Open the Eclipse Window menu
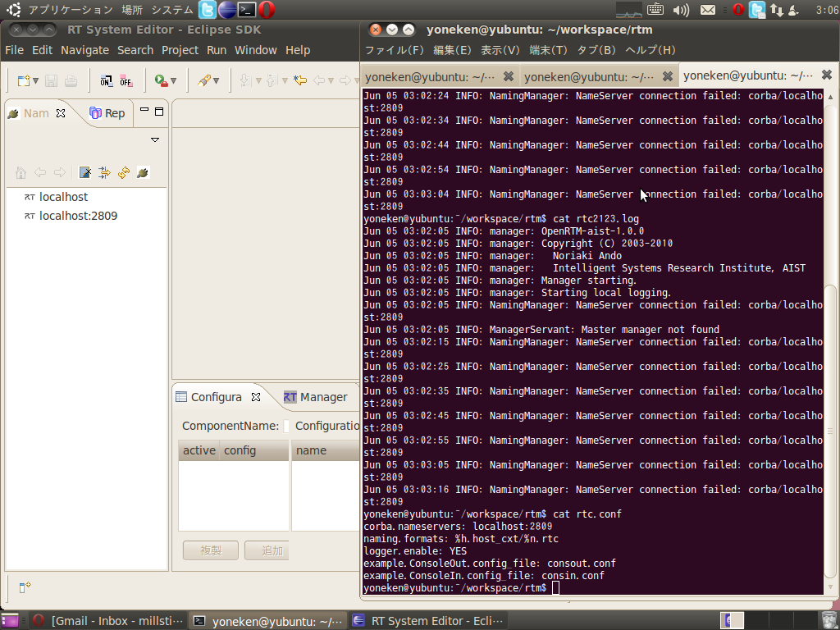The width and height of the screenshot is (840, 630). 256,50
